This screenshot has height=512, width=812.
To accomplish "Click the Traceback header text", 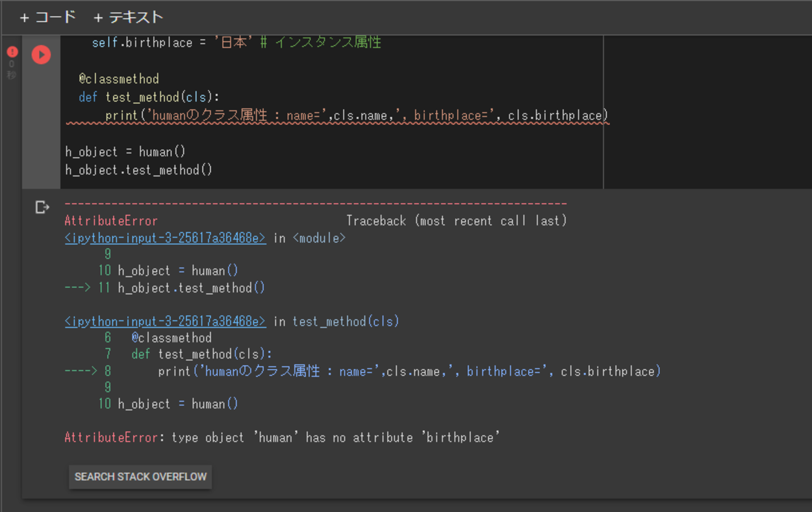I will (457, 221).
